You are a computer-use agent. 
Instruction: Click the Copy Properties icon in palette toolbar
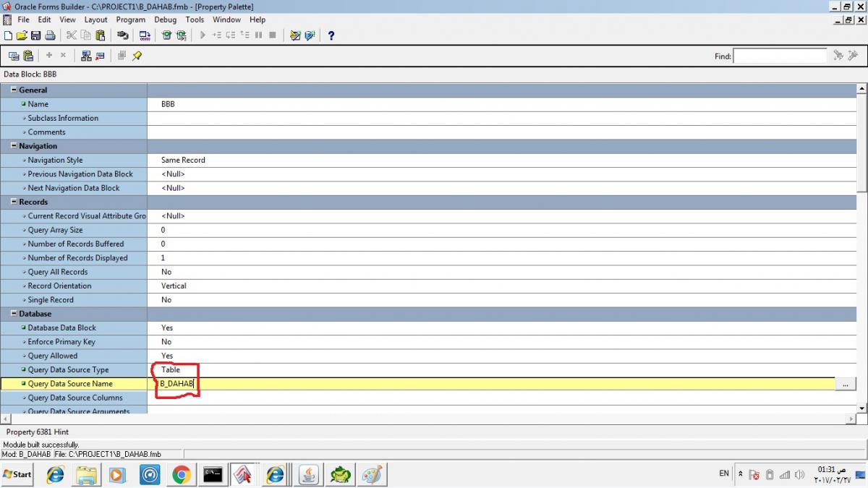tap(14, 56)
